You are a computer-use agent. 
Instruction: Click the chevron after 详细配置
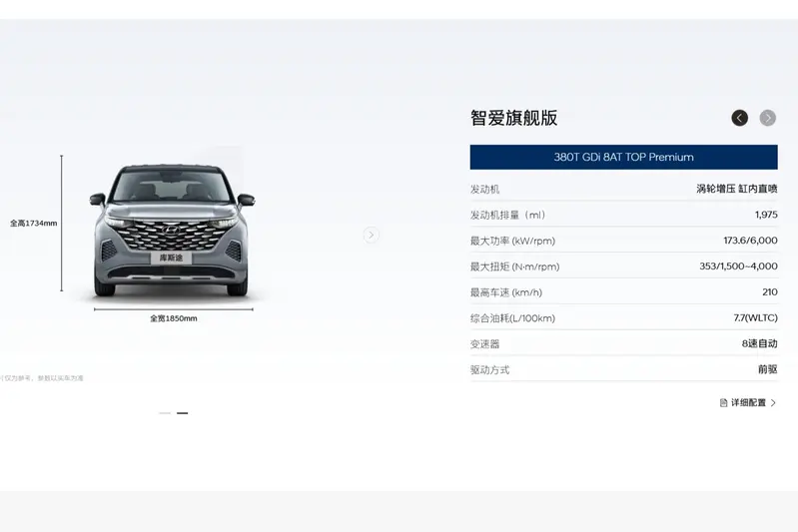773,403
